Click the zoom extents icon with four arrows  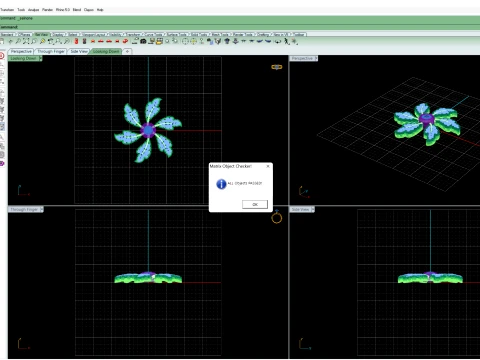pyautogui.click(x=26, y=41)
